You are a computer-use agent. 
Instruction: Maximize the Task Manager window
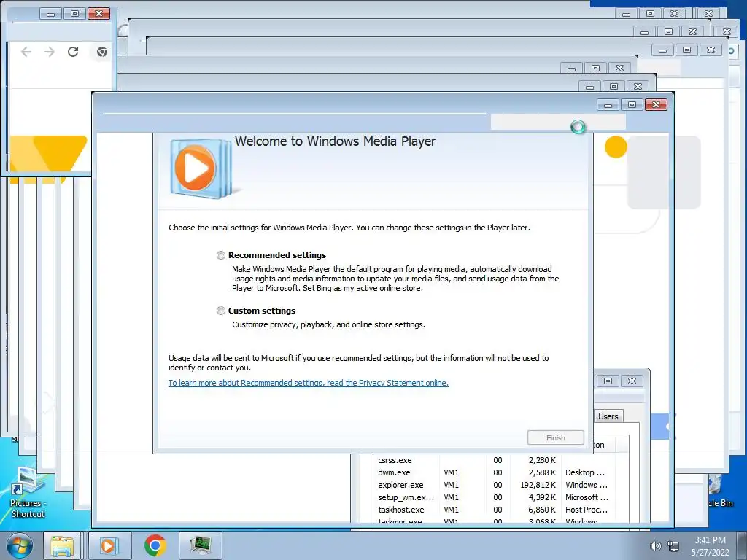click(608, 381)
